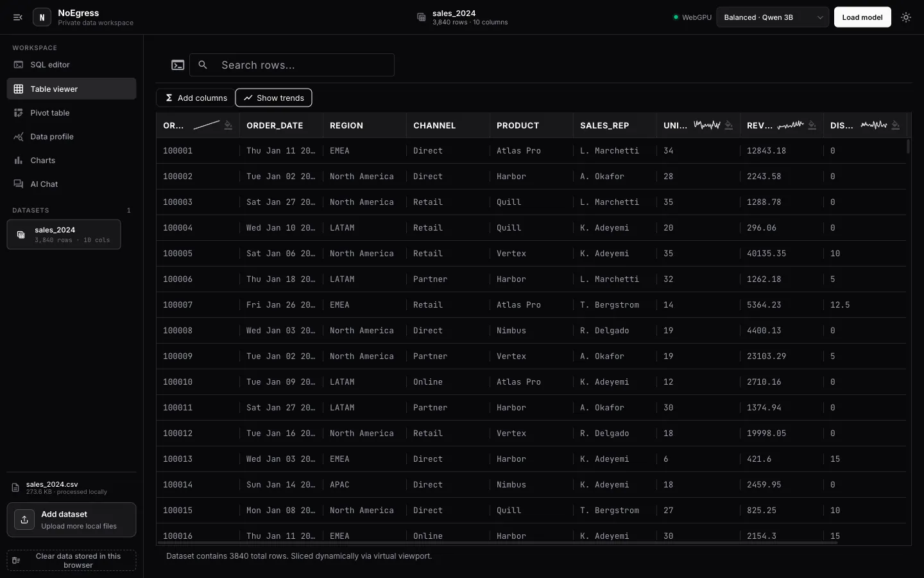
Task: Click the Data profile icon
Action: pyautogui.click(x=19, y=137)
